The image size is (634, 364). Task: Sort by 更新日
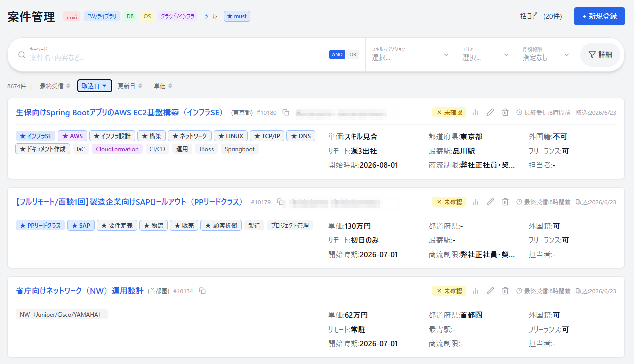pos(130,86)
